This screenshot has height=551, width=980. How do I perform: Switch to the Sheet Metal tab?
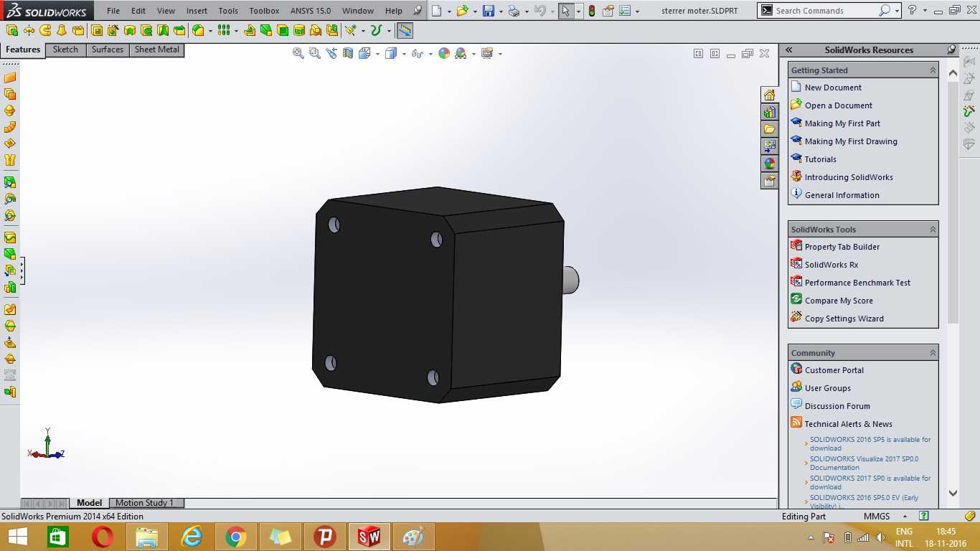pyautogui.click(x=157, y=50)
